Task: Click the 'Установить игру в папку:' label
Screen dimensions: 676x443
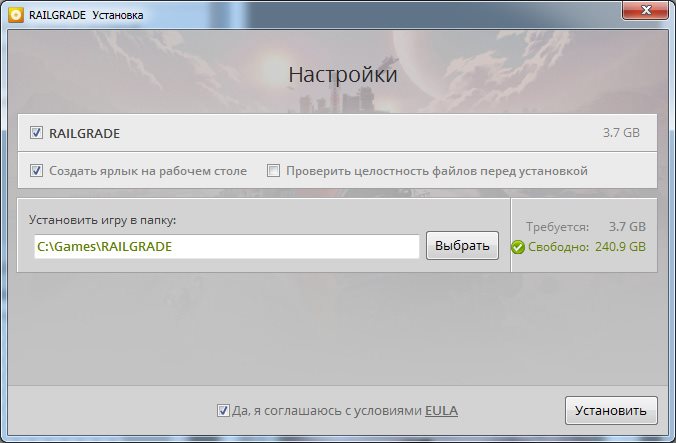Action: coord(103,220)
